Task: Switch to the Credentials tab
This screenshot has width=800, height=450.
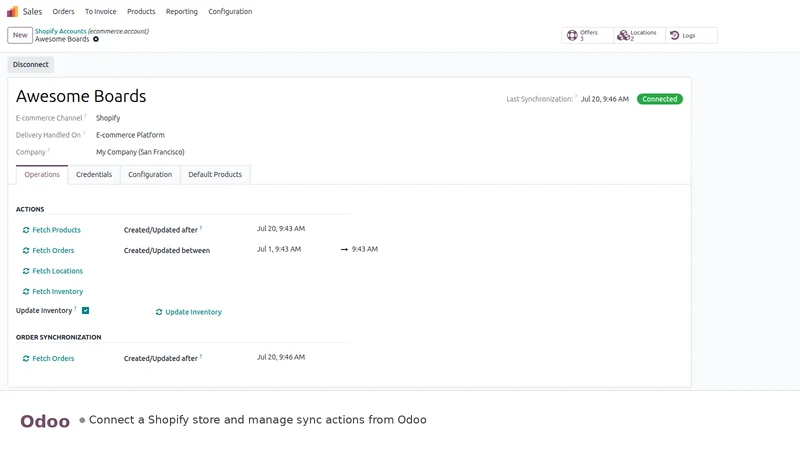Action: pos(94,174)
